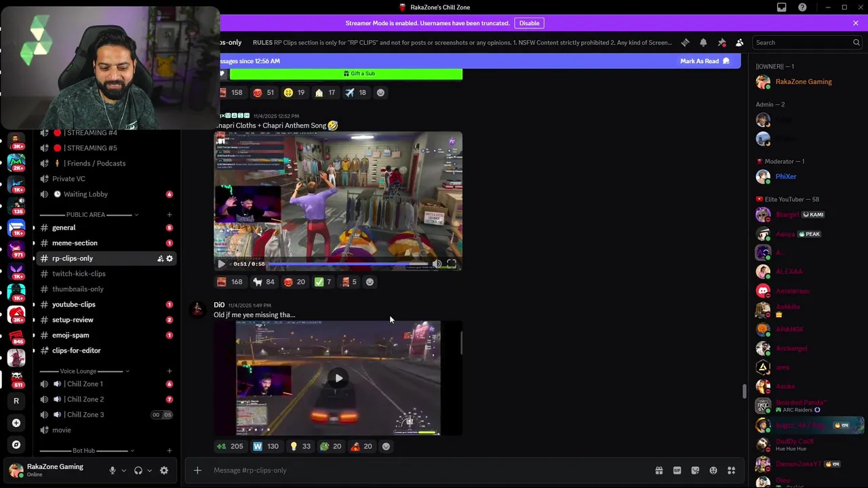Open PhiXer moderator in member list
This screenshot has height=488, width=868.
click(x=806, y=177)
